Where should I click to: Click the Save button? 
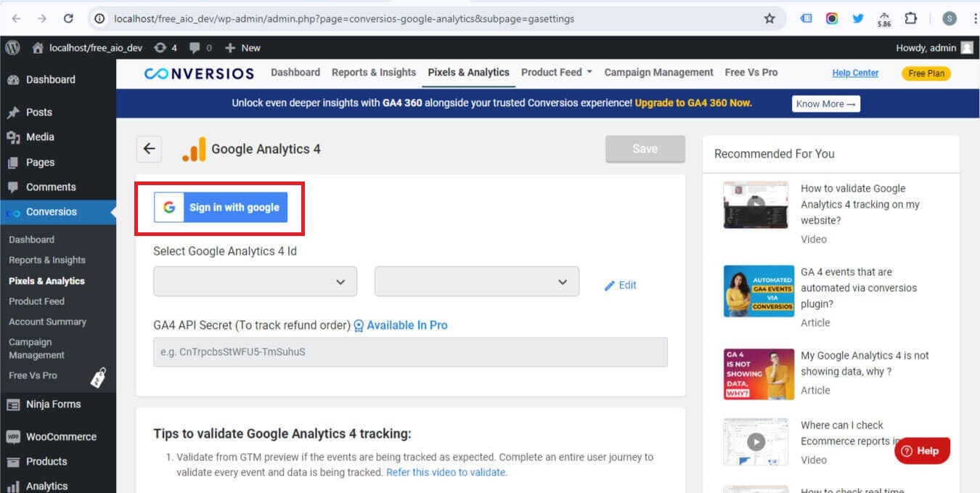[x=645, y=149]
